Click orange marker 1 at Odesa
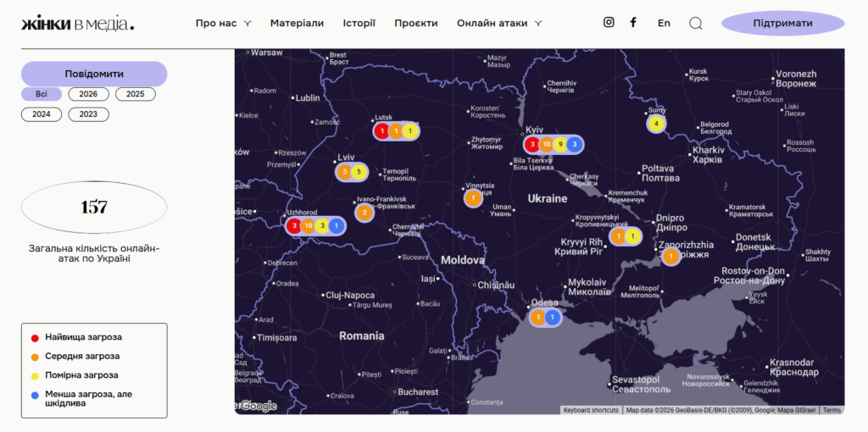 coord(538,318)
